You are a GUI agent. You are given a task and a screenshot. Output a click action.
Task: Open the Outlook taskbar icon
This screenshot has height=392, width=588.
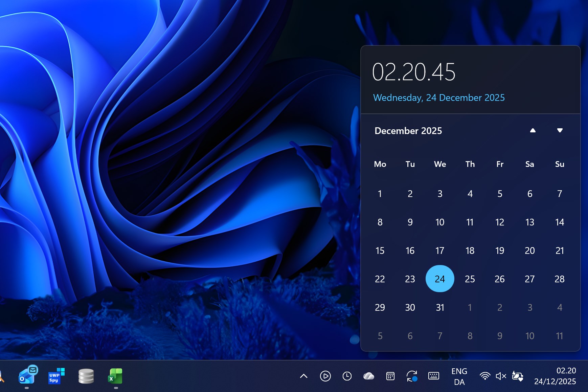point(28,375)
